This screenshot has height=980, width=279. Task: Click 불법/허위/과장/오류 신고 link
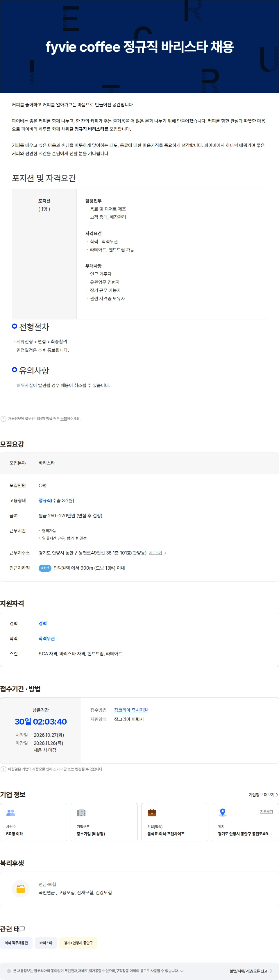(x=248, y=971)
